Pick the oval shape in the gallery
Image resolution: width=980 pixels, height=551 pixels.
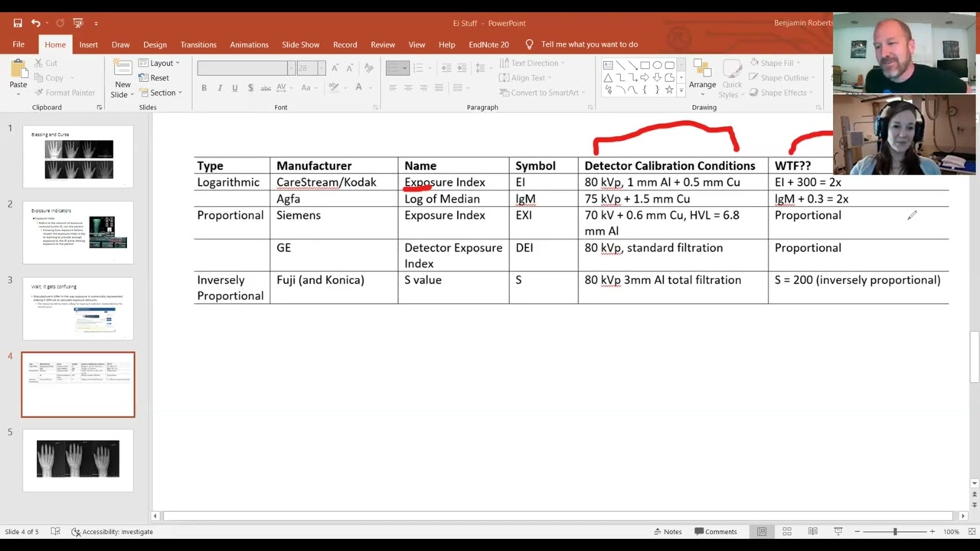pos(657,66)
